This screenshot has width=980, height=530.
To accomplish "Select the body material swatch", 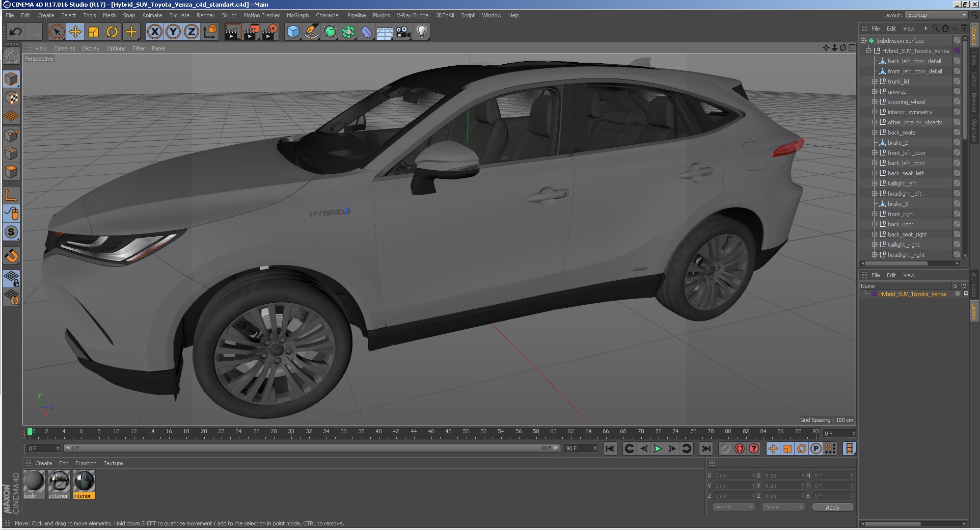I will click(34, 484).
